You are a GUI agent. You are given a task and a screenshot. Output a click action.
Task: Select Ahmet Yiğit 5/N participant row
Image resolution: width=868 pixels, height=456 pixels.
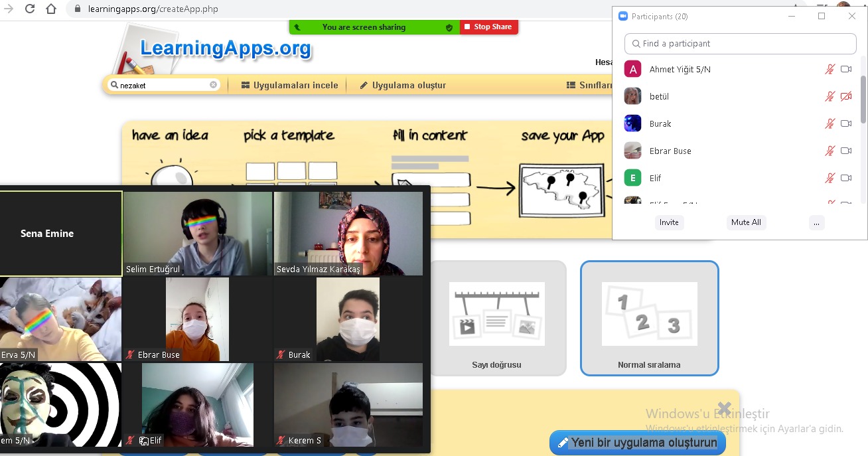pos(739,69)
